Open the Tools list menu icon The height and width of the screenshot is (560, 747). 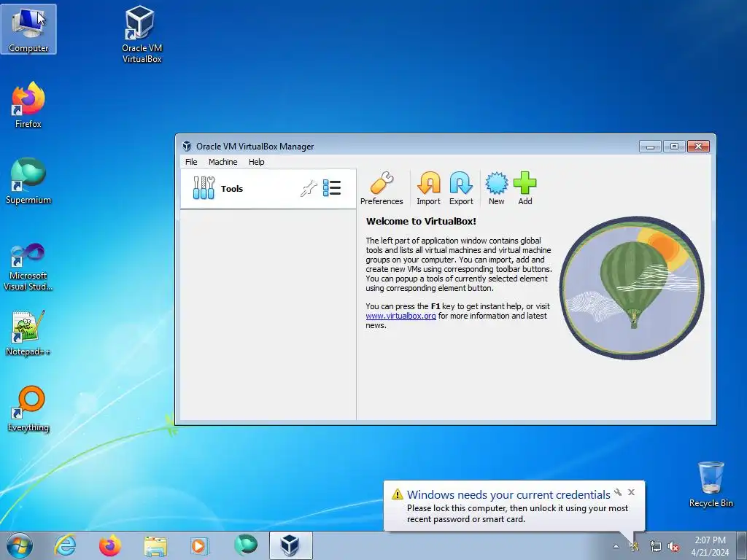(x=332, y=188)
